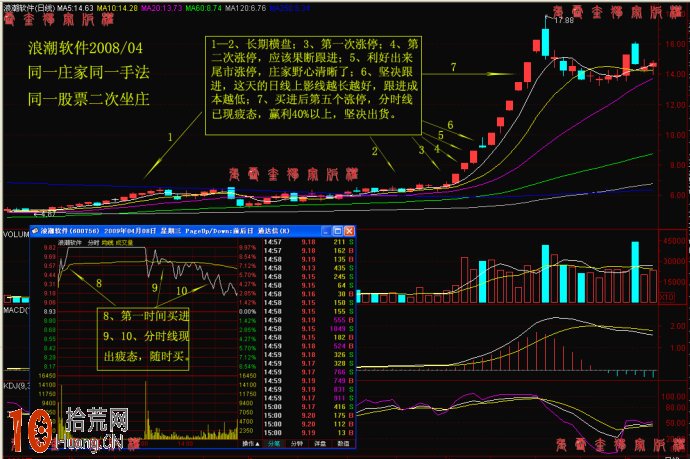Maximize the 浪潮软件 intraday popup window
The height and width of the screenshot is (459, 690).
pos(338,231)
